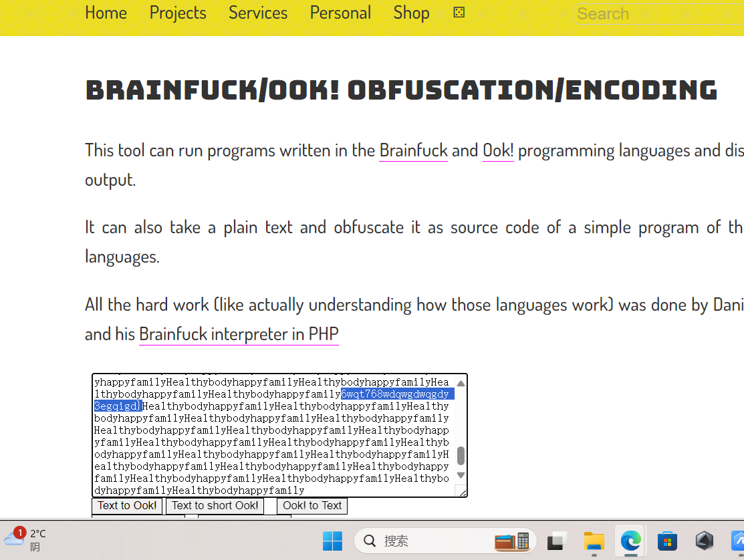The image size is (744, 560).
Task: Open the Shop menu item
Action: point(411,13)
